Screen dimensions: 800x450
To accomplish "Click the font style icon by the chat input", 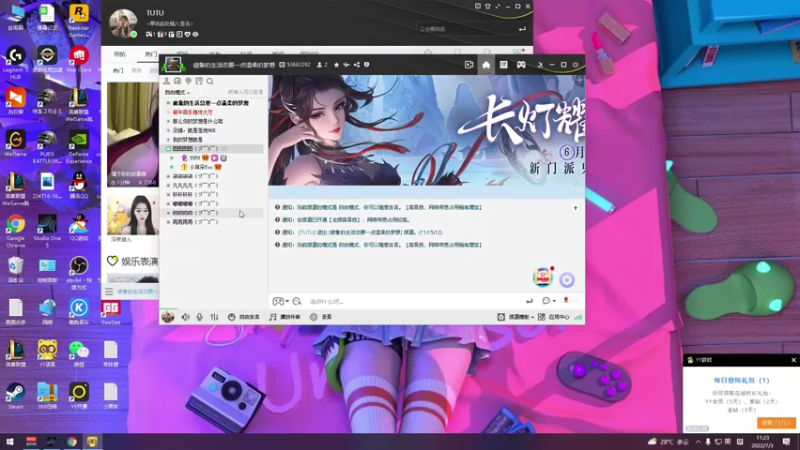I will (x=297, y=302).
